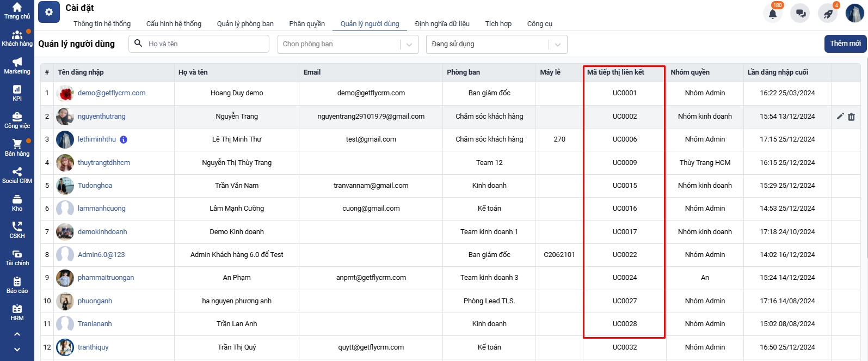
Task: Open Social CRM share icon
Action: coord(17,172)
